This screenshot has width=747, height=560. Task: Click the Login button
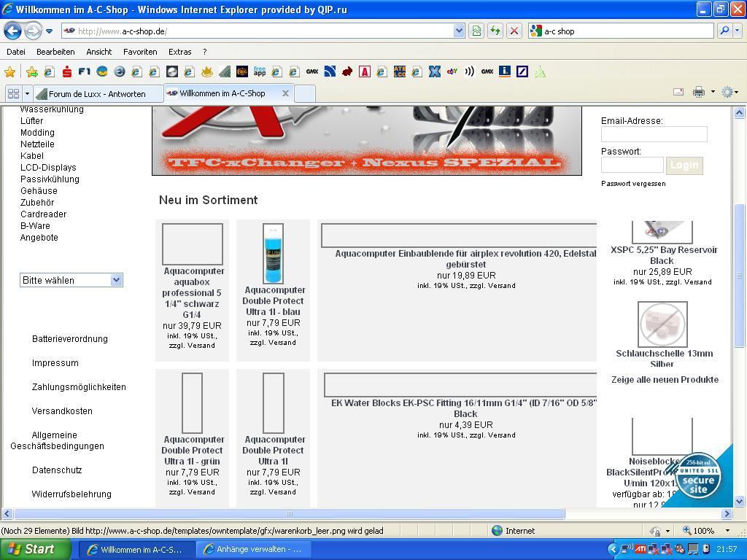(684, 166)
